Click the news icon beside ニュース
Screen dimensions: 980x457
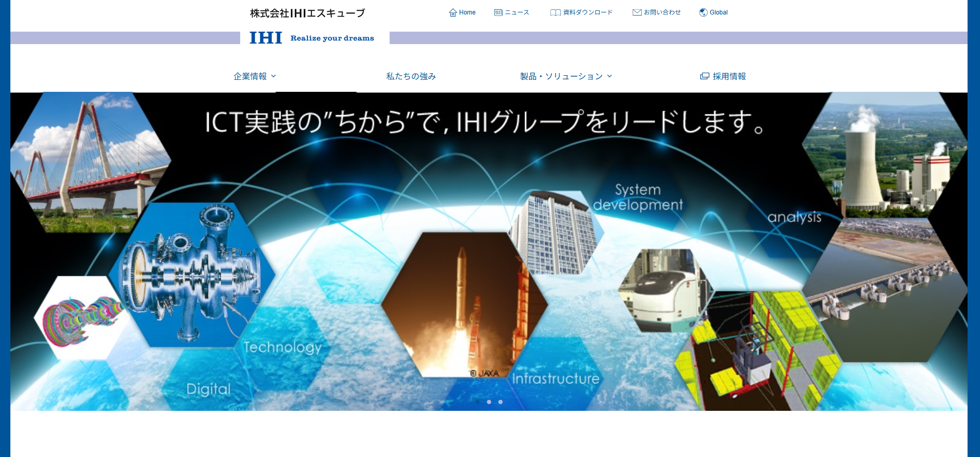499,12
